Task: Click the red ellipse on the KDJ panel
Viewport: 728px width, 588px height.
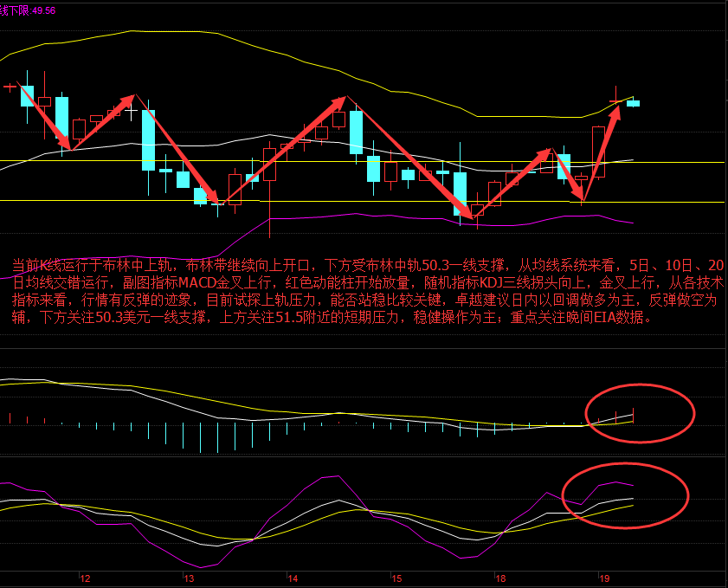Action: pyautogui.click(x=625, y=495)
